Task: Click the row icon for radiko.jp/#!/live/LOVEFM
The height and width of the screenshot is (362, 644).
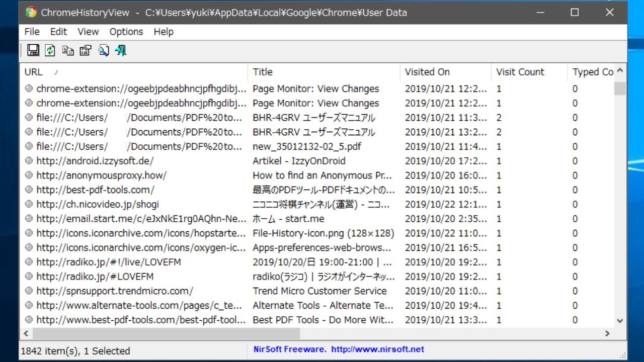Action: pos(29,262)
